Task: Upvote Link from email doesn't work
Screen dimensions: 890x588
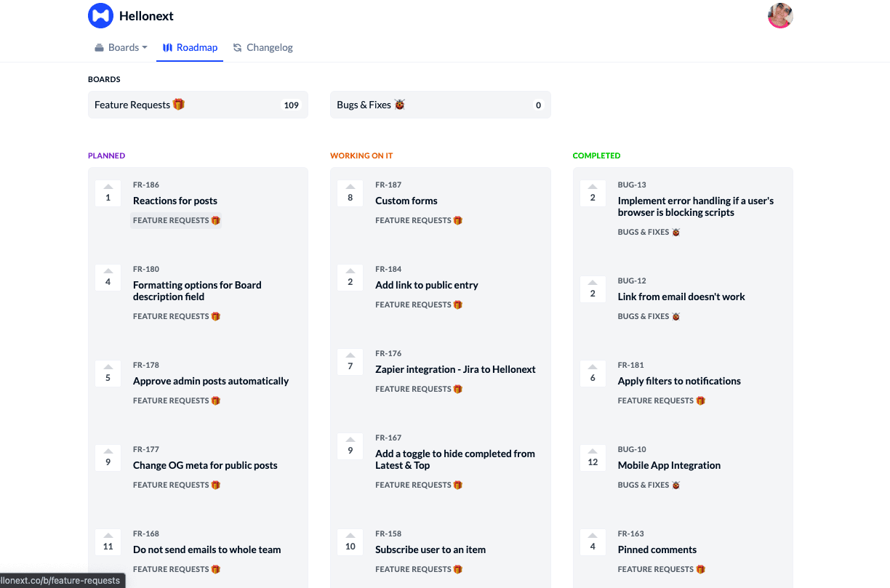Action: (593, 289)
